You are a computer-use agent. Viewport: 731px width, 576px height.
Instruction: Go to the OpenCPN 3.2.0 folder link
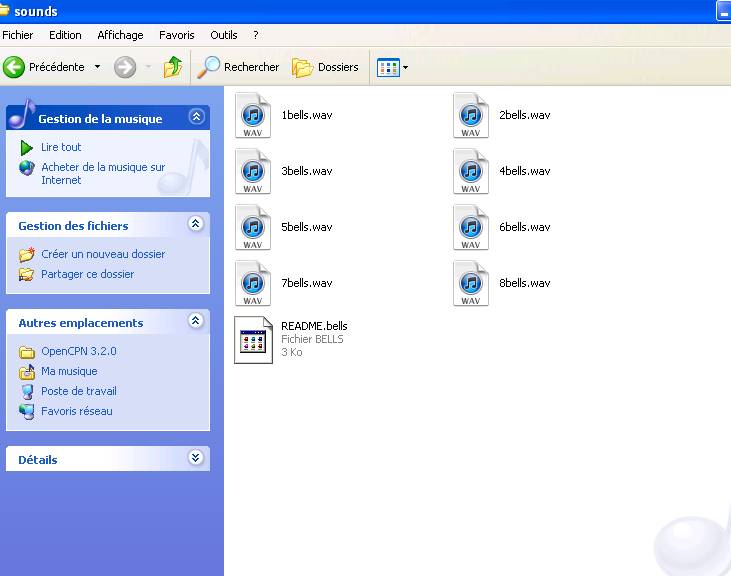78,352
